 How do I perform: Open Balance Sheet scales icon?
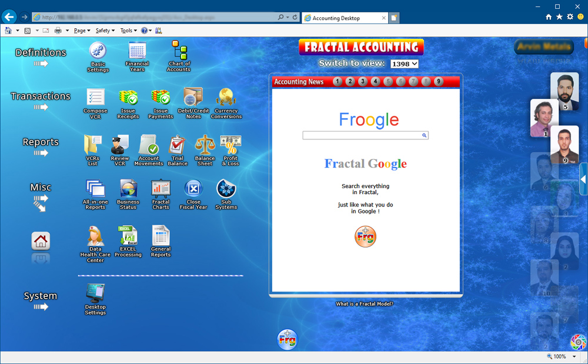[205, 145]
